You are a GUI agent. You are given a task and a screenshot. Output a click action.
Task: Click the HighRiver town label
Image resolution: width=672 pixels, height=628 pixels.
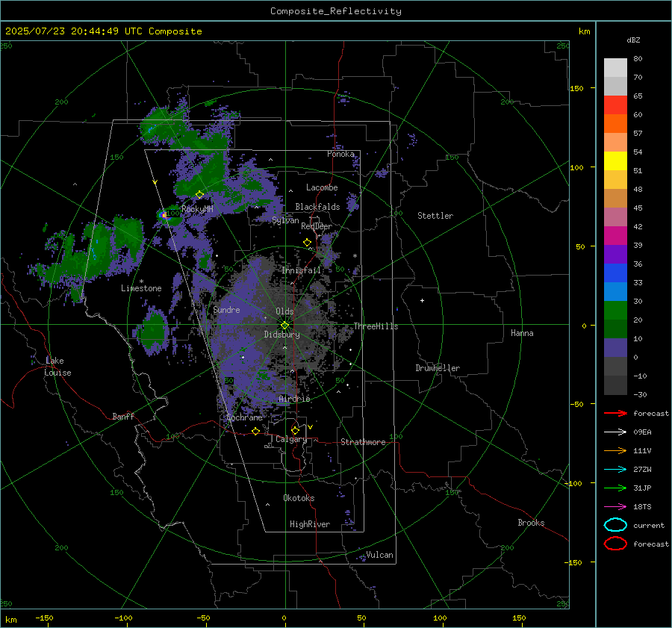click(x=310, y=525)
